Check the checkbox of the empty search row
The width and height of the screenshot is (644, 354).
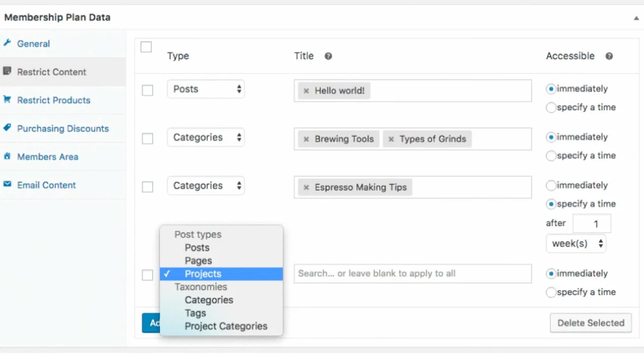147,275
